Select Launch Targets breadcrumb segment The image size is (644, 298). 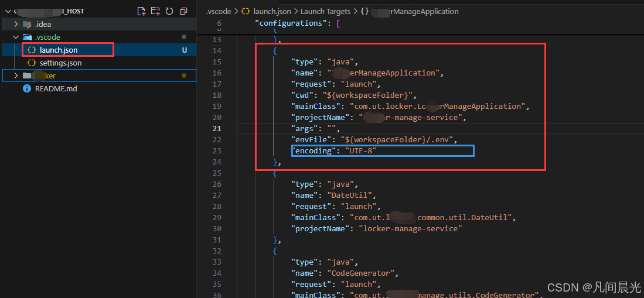coord(326,12)
